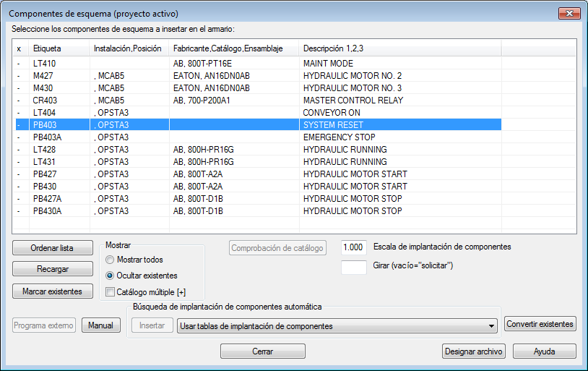The width and height of the screenshot is (588, 371).
Task: Close the dialog with the red X
Action: point(569,13)
